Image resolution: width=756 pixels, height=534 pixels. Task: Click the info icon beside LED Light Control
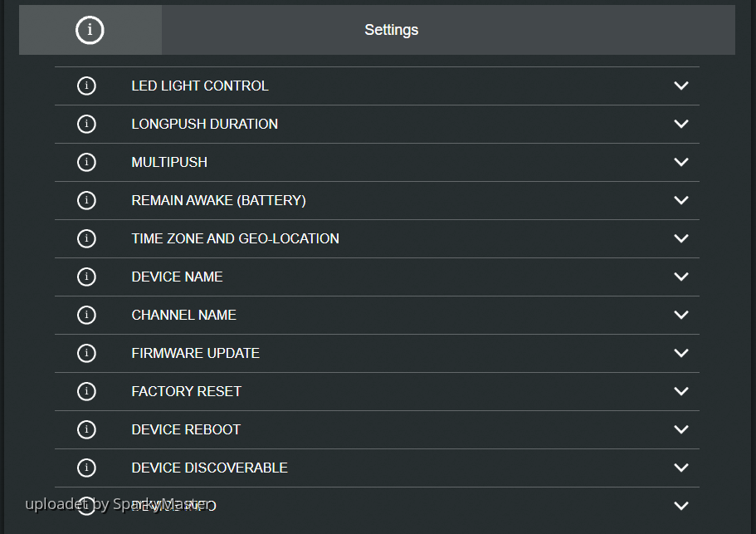pyautogui.click(x=86, y=86)
